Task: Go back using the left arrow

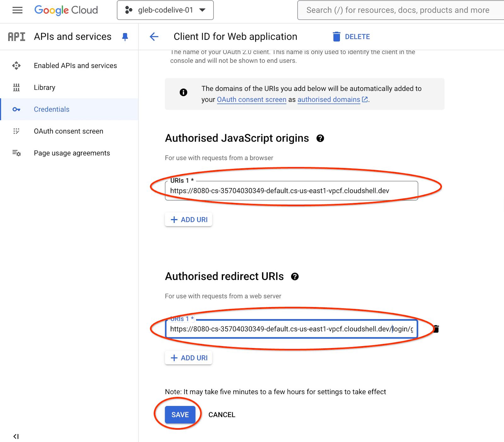Action: tap(154, 37)
